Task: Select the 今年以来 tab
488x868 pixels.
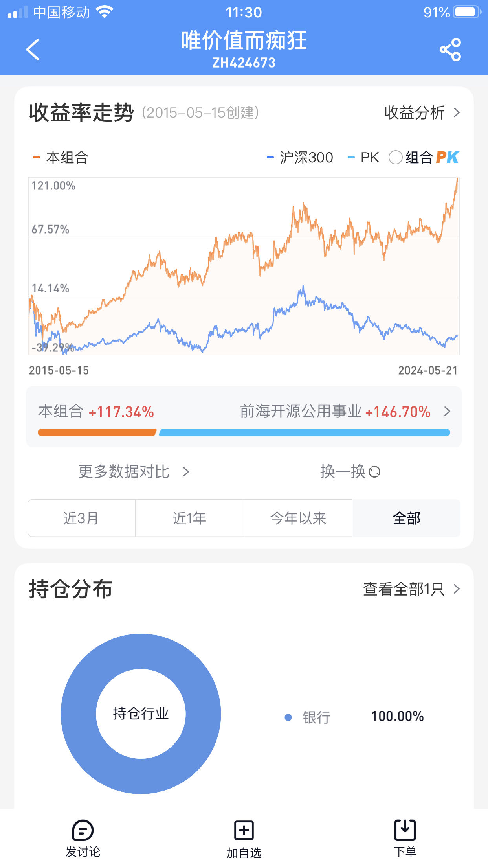Action: point(298,518)
